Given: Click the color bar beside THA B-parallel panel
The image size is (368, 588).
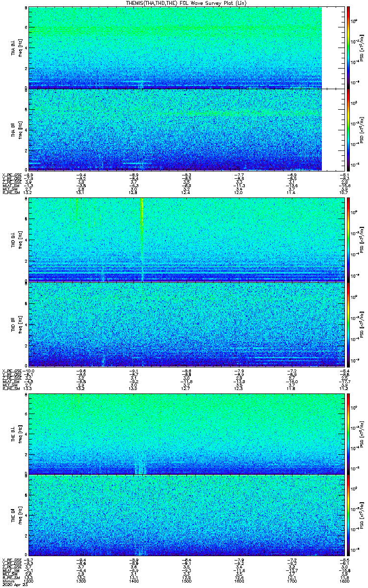Looking at the screenshot, I should (348, 130).
